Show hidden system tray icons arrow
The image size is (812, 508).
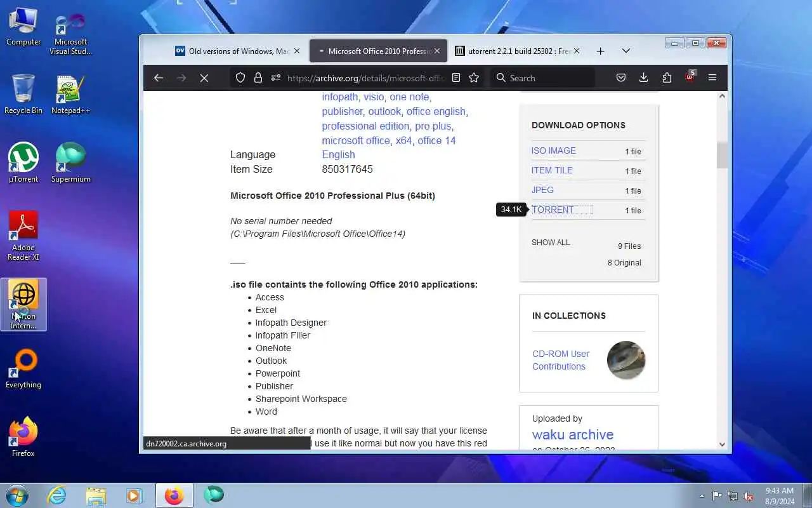click(702, 496)
